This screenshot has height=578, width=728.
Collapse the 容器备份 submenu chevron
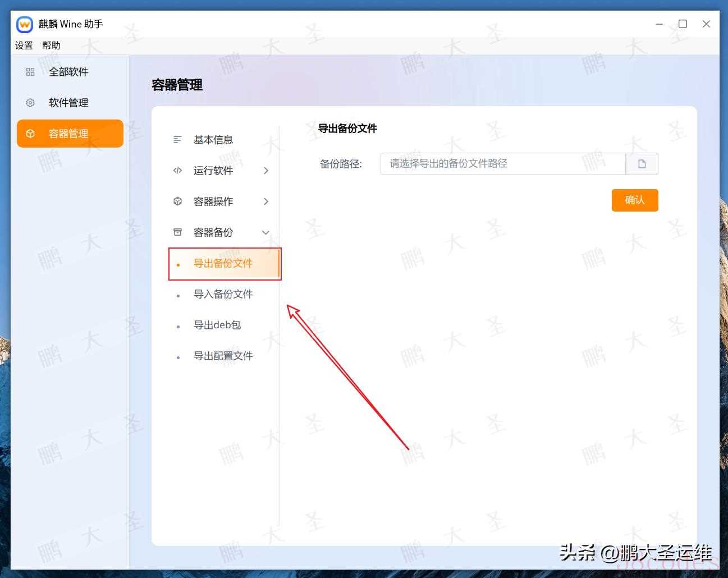[266, 232]
